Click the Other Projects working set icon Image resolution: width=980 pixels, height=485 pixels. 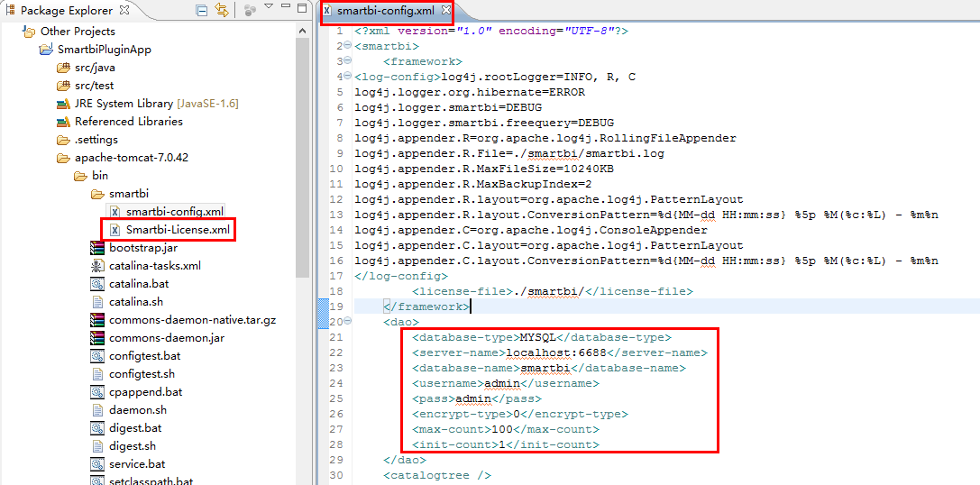[x=29, y=32]
